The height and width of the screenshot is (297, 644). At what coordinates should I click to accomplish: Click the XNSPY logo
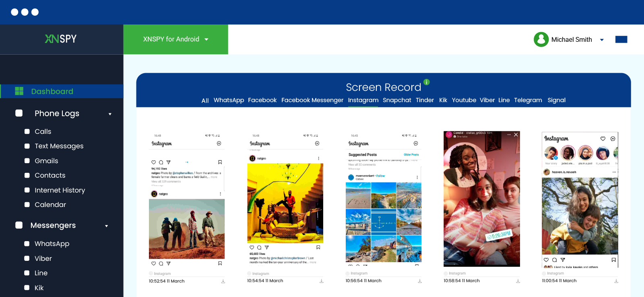pyautogui.click(x=61, y=39)
